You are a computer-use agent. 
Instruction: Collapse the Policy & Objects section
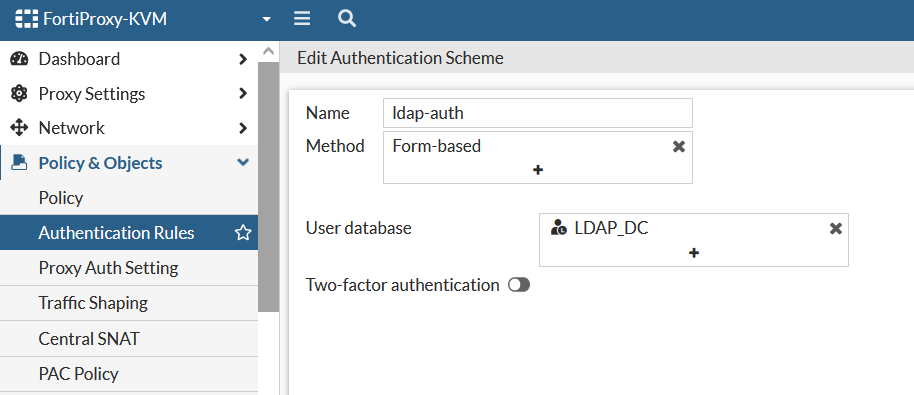tap(243, 163)
